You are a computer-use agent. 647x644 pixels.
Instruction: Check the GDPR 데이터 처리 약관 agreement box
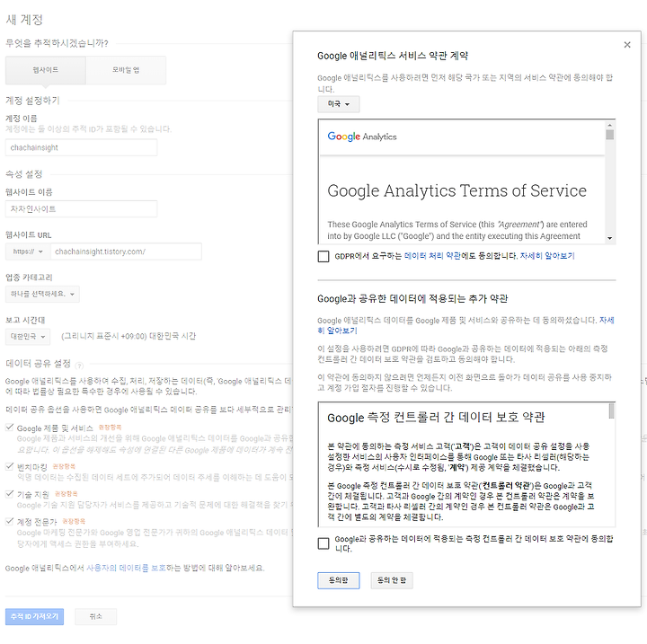(323, 256)
